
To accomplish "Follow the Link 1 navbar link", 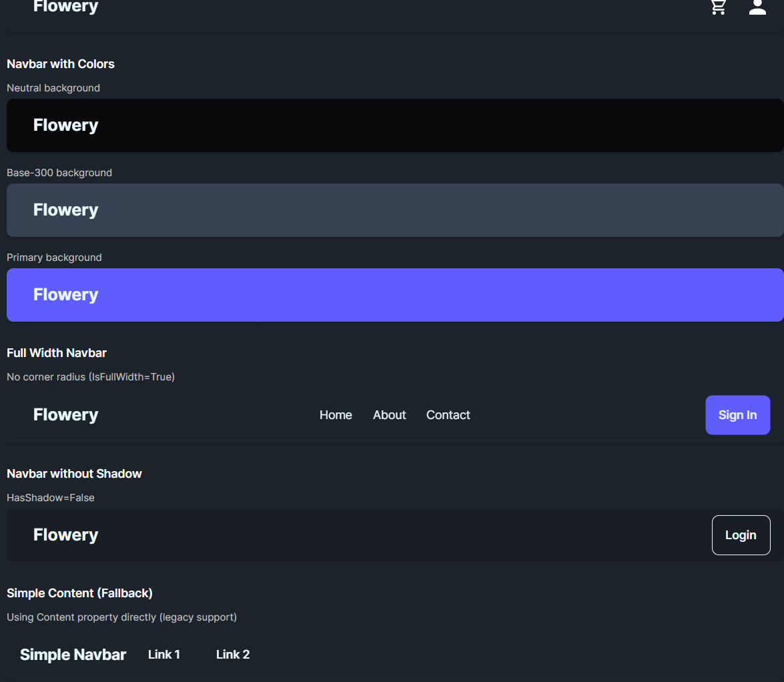I will click(164, 655).
